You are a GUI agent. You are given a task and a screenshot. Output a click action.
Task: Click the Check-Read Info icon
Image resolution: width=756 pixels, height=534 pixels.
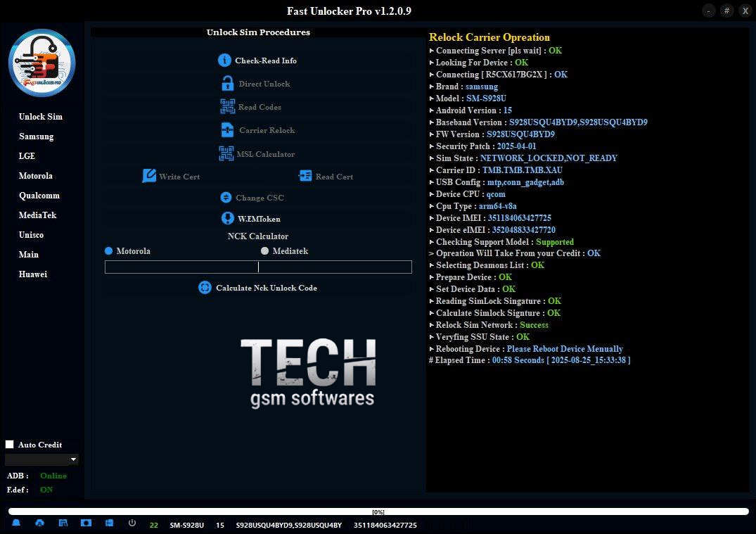[224, 61]
